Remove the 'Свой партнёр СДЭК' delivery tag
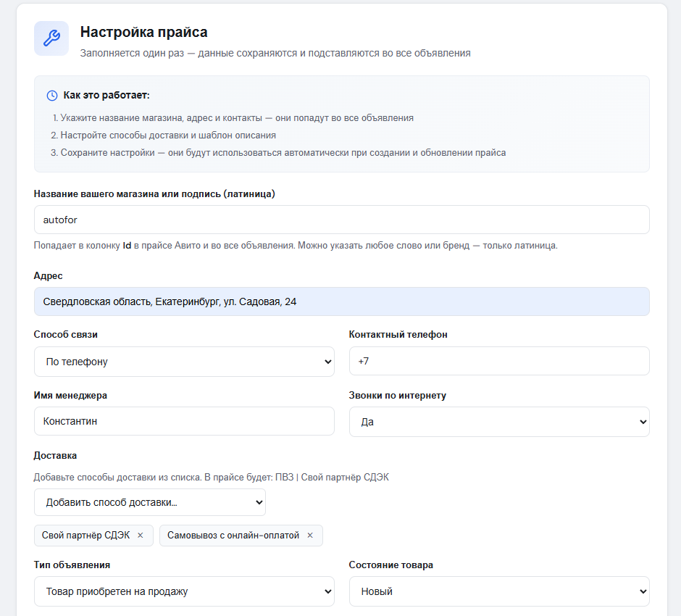Screen dimensions: 681x616 pos(141,536)
